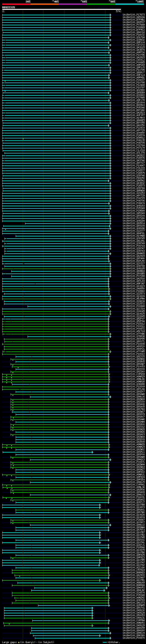Click the white query length ruler bar

point(62,10)
